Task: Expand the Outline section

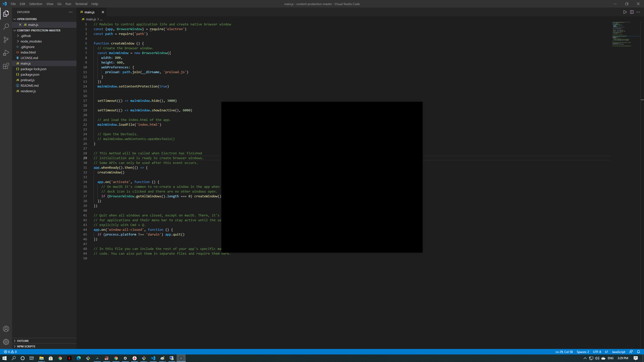Action: coord(44,341)
